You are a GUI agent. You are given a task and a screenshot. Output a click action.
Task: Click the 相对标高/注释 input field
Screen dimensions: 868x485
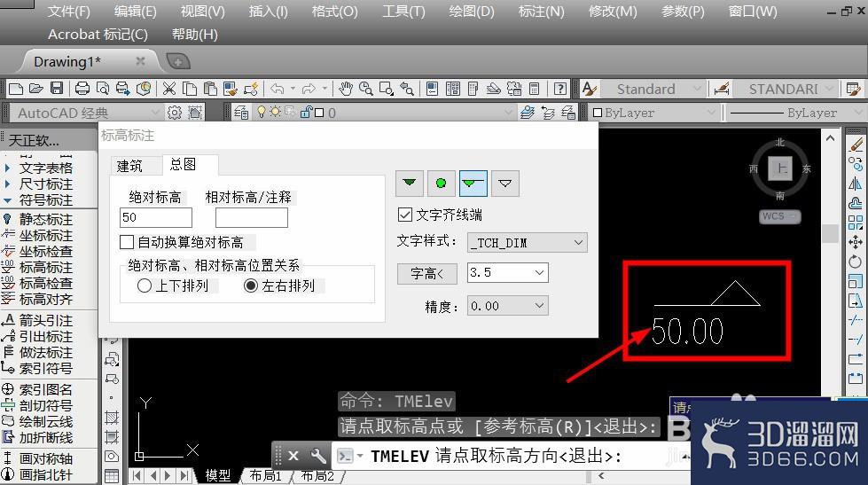251,217
